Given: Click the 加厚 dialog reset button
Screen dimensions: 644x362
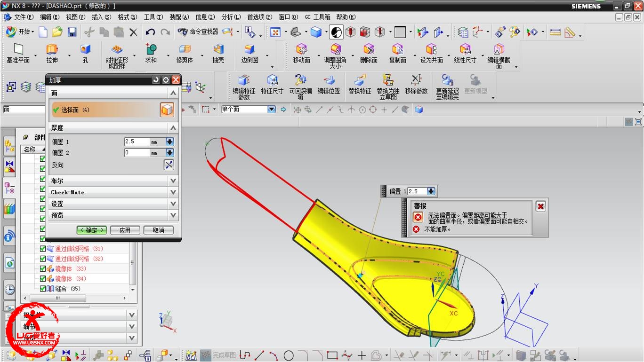Looking at the screenshot, I should [156, 80].
